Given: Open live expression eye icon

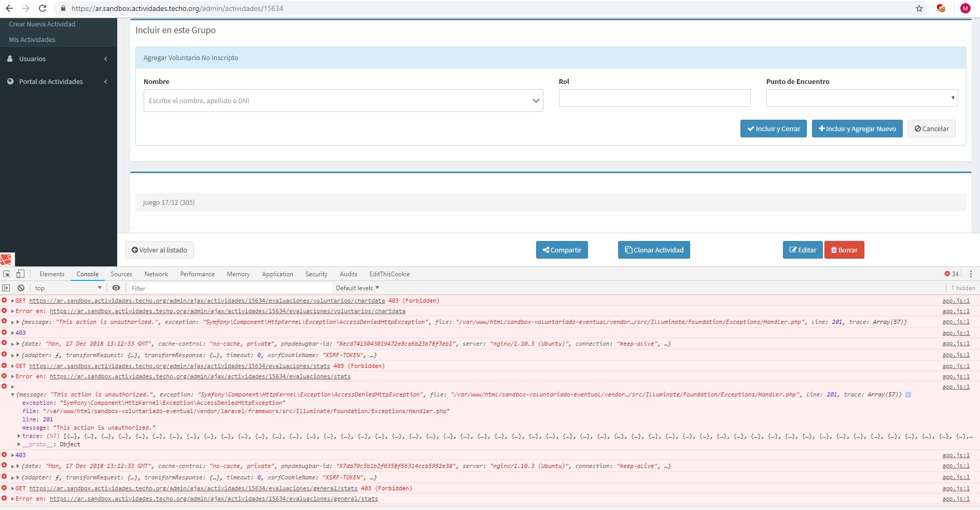Looking at the screenshot, I should pos(116,288).
